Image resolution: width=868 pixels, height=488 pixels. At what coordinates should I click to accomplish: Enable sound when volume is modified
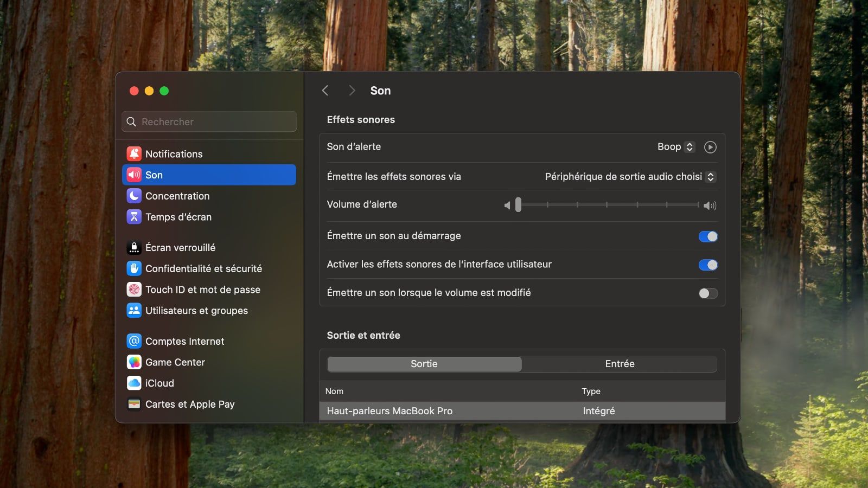(x=707, y=293)
